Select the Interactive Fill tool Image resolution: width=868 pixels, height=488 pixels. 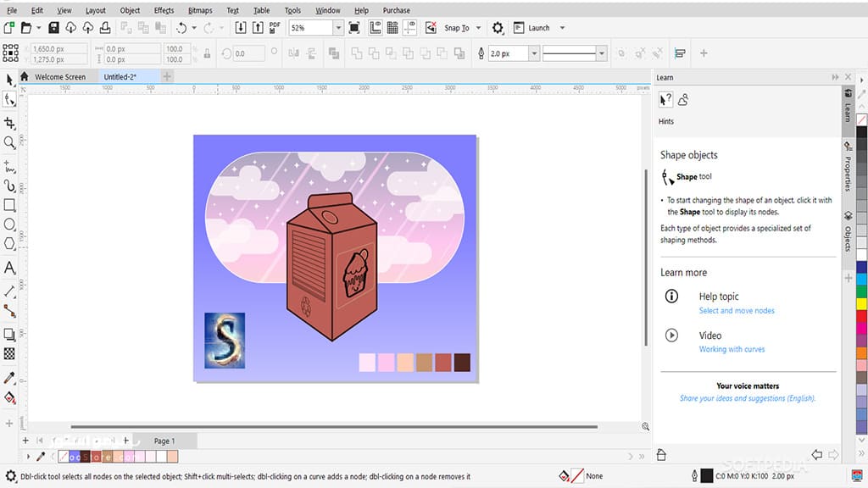tap(9, 397)
